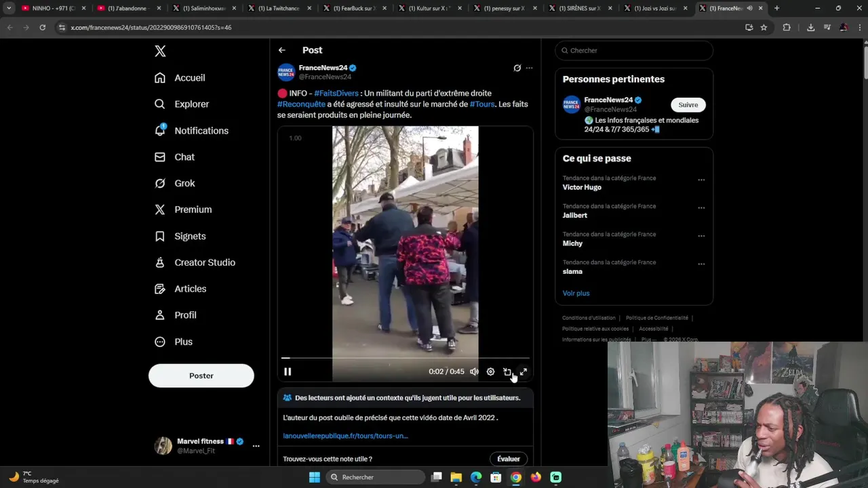868x488 pixels.
Task: Mute the video sound
Action: coord(474,371)
